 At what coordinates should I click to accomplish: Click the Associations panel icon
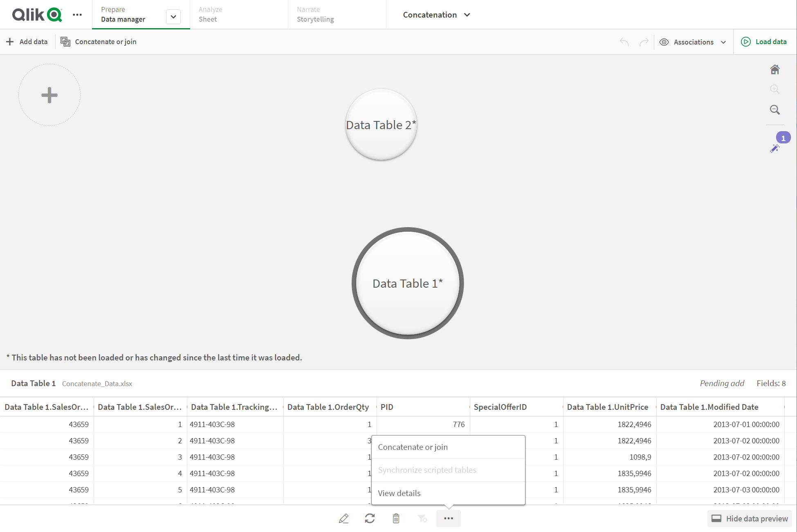pyautogui.click(x=664, y=42)
